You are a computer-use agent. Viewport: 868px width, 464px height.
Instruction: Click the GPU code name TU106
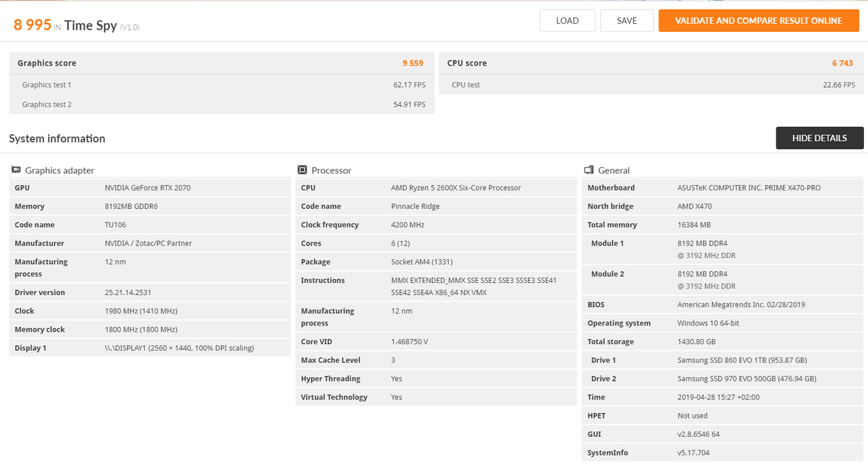[115, 225]
